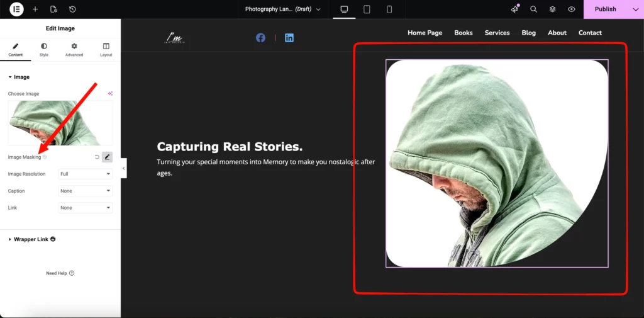Open the What's New megaphone icon

pyautogui.click(x=514, y=9)
